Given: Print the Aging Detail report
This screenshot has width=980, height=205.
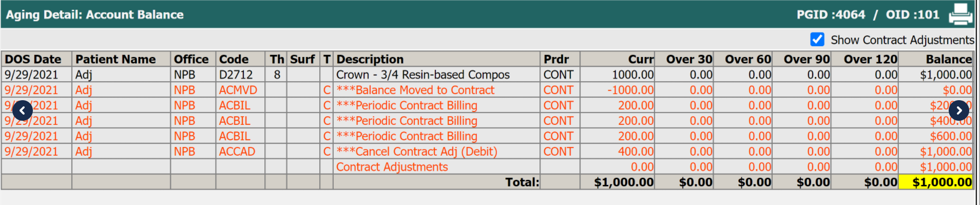Looking at the screenshot, I should tap(960, 14).
